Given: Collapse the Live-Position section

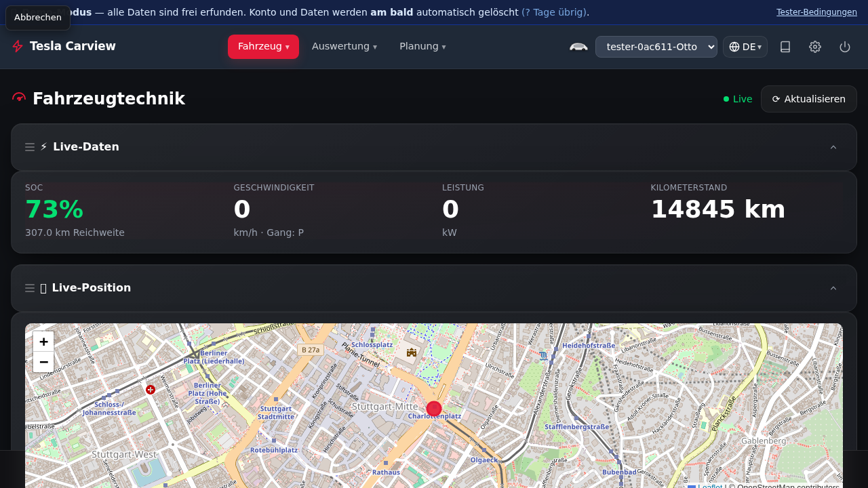Looking at the screenshot, I should (x=833, y=288).
